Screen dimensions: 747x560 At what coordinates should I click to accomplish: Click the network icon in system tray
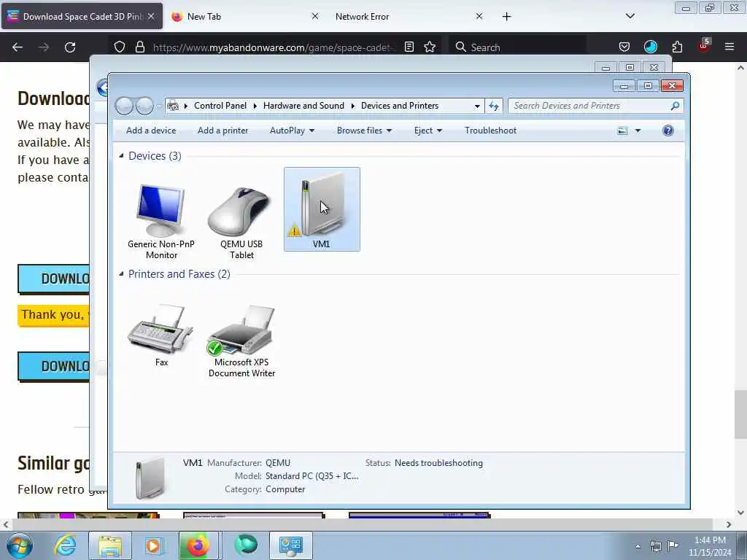pos(656,546)
